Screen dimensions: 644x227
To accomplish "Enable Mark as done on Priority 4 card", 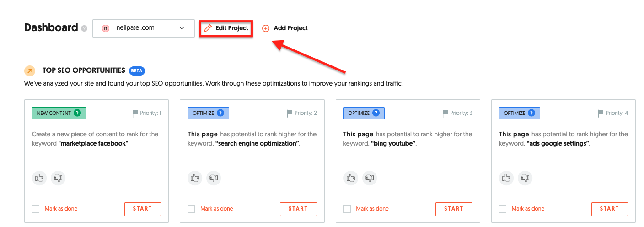I will (503, 209).
